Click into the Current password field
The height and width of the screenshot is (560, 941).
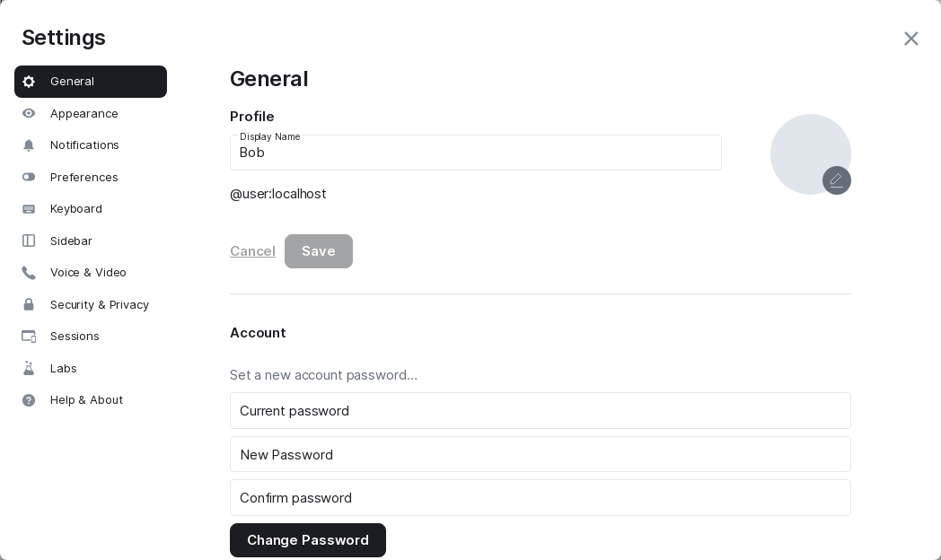coord(540,411)
